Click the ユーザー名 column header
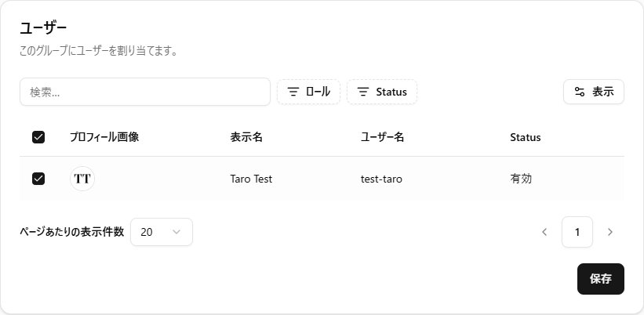 [x=382, y=137]
